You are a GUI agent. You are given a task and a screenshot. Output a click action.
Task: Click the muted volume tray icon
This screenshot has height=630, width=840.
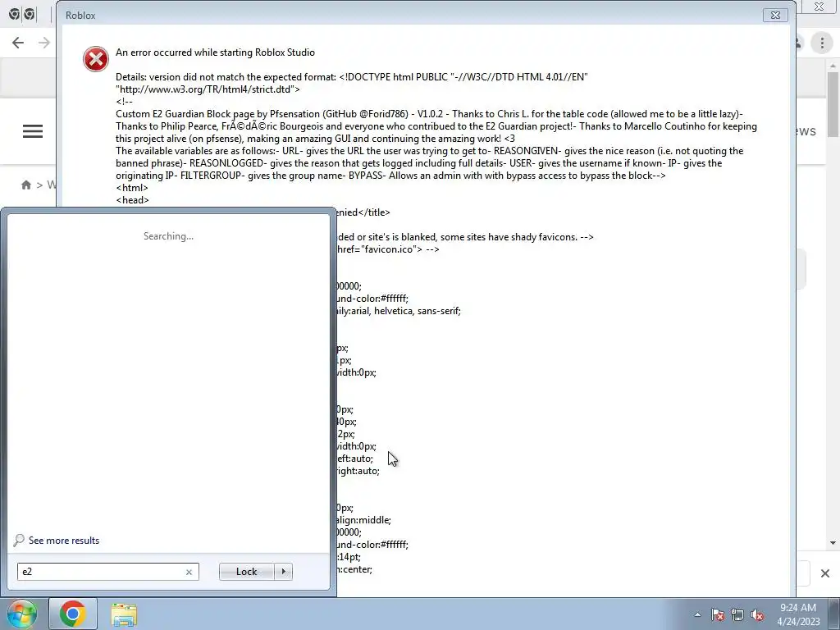[757, 614]
